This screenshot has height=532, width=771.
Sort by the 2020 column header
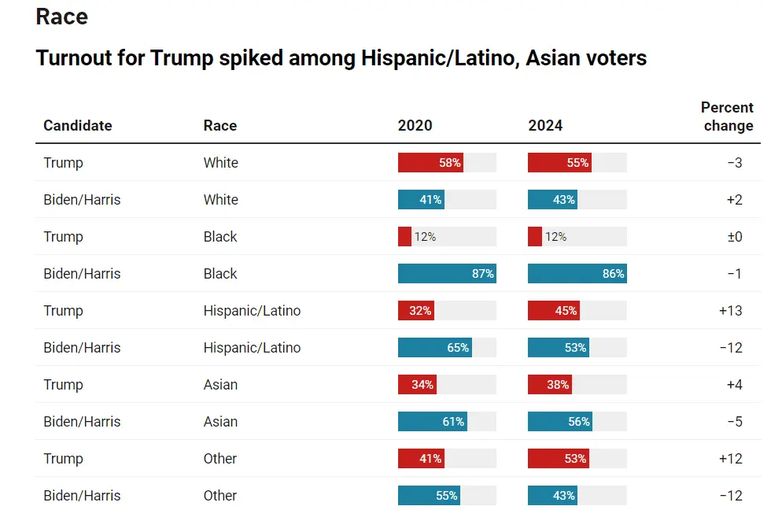415,125
